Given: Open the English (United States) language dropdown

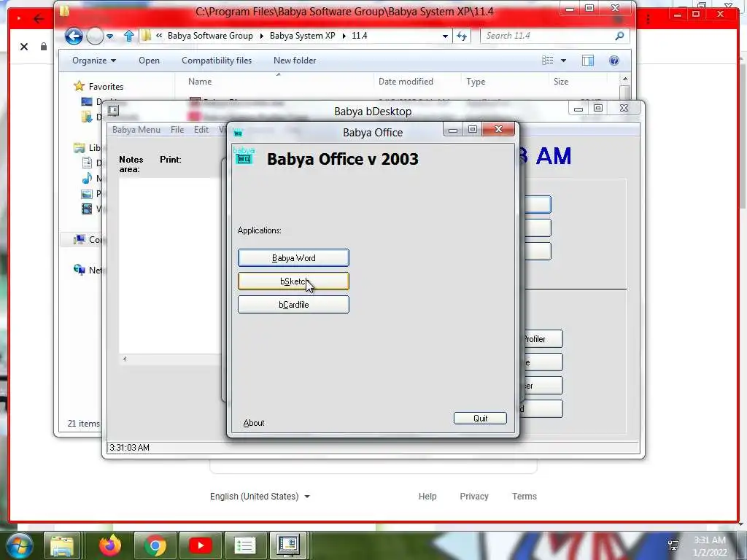Looking at the screenshot, I should pyautogui.click(x=260, y=496).
